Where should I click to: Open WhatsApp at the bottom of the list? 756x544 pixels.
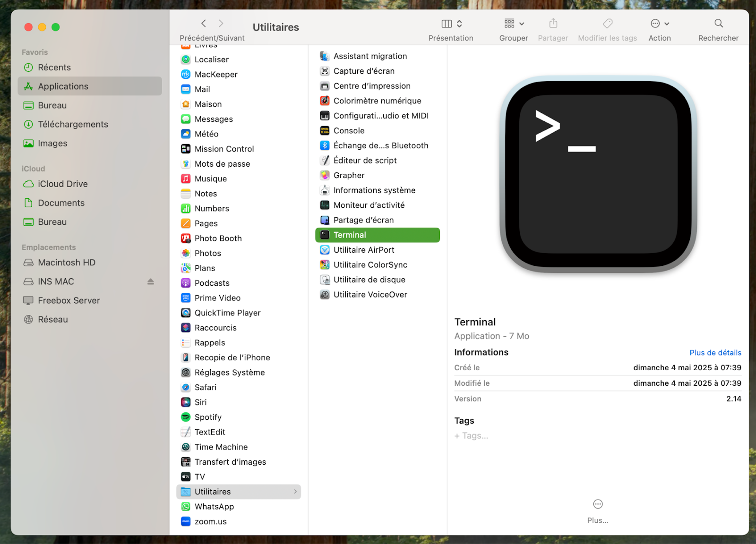(214, 506)
